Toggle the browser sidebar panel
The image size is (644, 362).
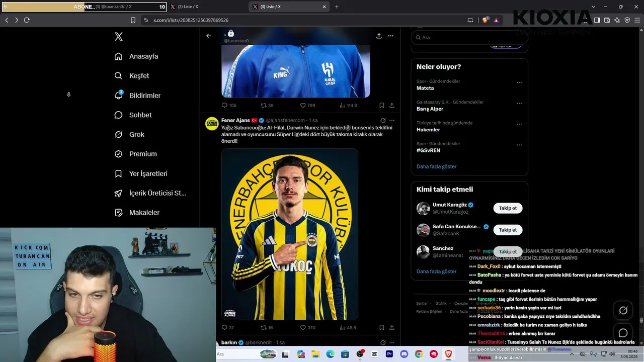click(x=597, y=20)
